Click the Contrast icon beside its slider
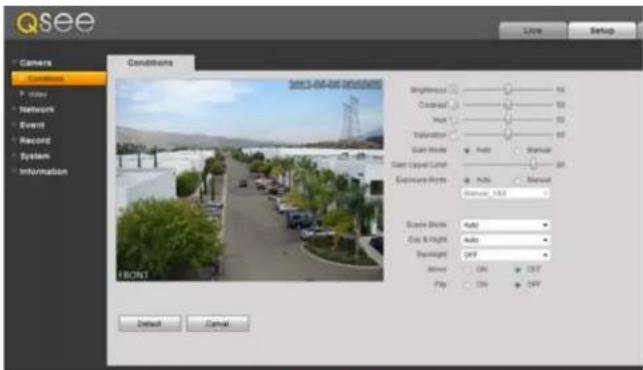The height and width of the screenshot is (370, 643). (454, 105)
